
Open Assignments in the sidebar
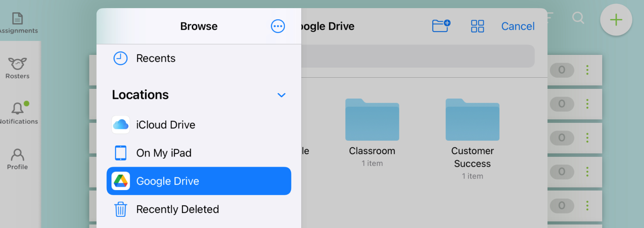tap(18, 22)
